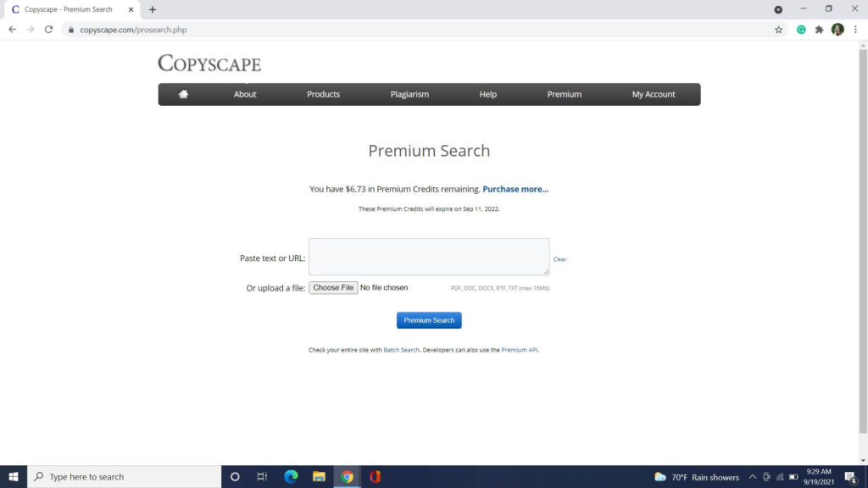Screen dimensions: 868x488
Task: Open the Products menu item
Action: pos(323,94)
